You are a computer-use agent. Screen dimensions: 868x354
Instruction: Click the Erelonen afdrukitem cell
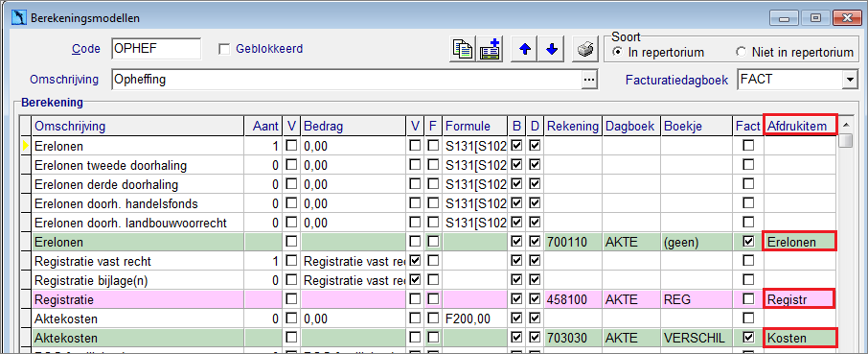click(x=801, y=242)
